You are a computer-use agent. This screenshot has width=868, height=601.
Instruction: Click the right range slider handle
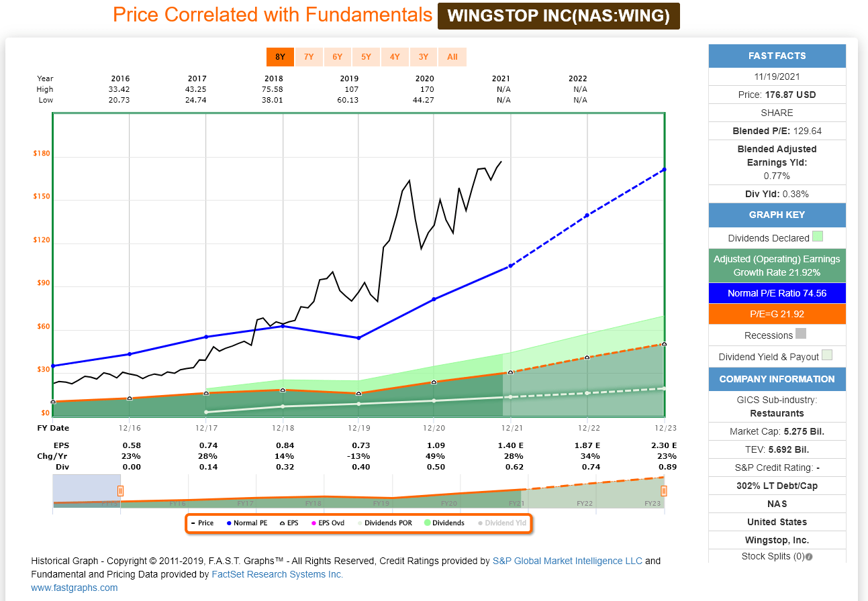coord(664,491)
